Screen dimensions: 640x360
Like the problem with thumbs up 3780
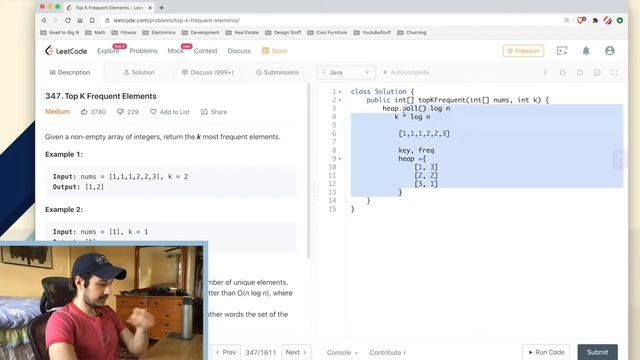click(x=93, y=111)
